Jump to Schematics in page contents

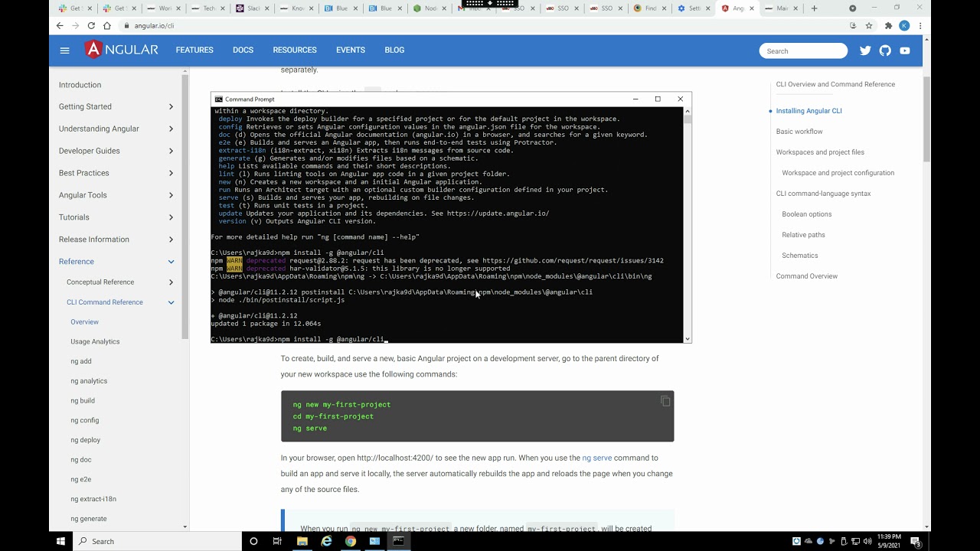click(800, 256)
